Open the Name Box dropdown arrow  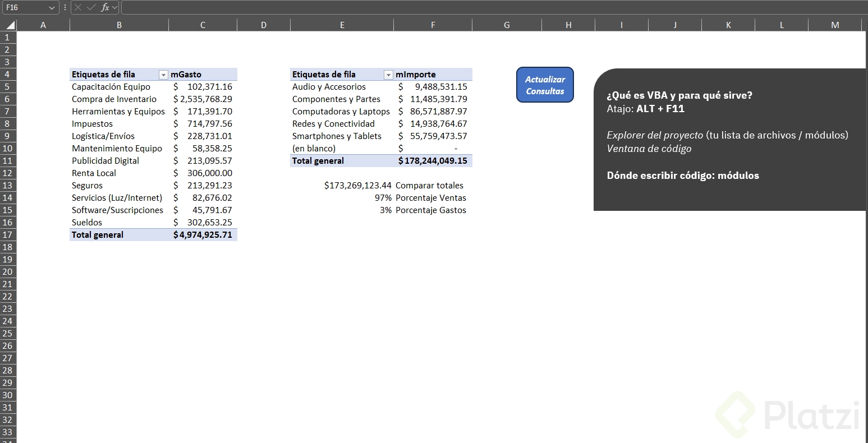tap(52, 8)
